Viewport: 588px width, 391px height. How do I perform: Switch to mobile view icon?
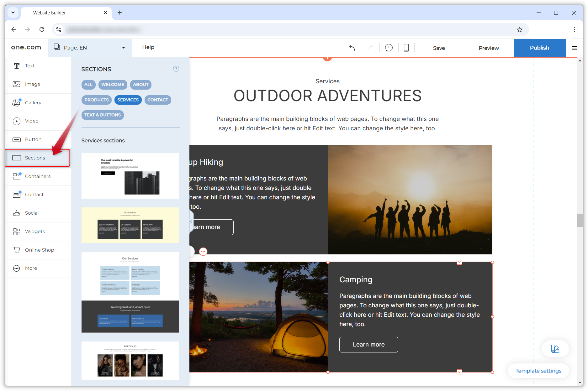pyautogui.click(x=406, y=48)
